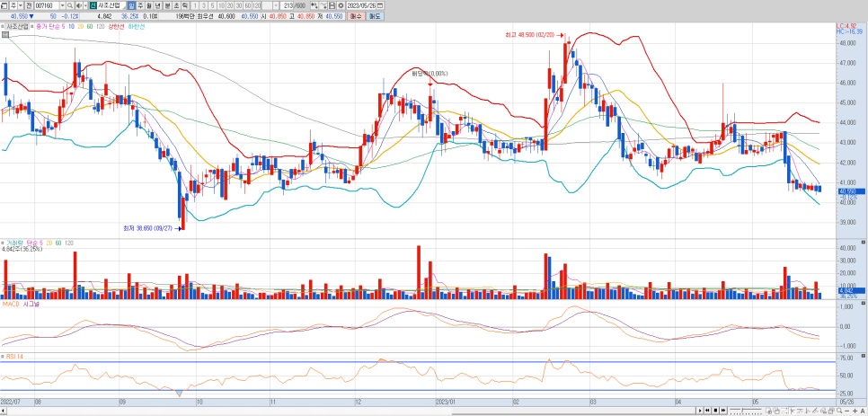The height and width of the screenshot is (416, 868).
Task: Click the stop button in bottom controls
Action: [x=715, y=411]
